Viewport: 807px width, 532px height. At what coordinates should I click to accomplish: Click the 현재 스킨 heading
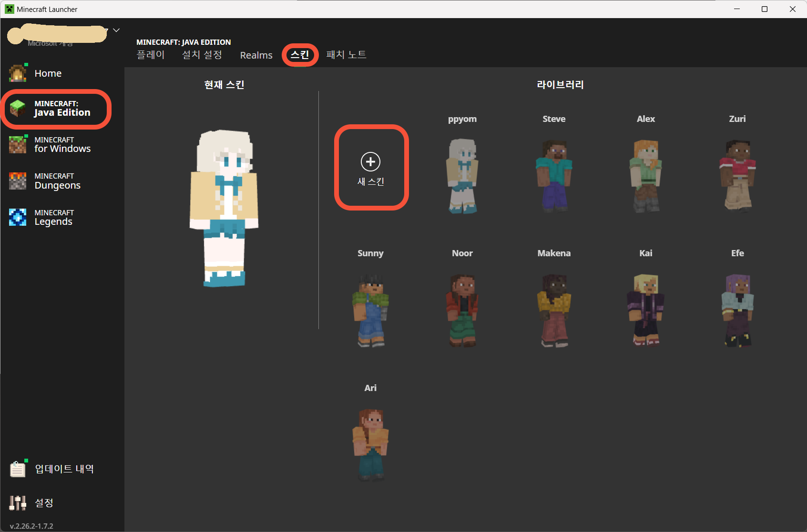pos(224,85)
